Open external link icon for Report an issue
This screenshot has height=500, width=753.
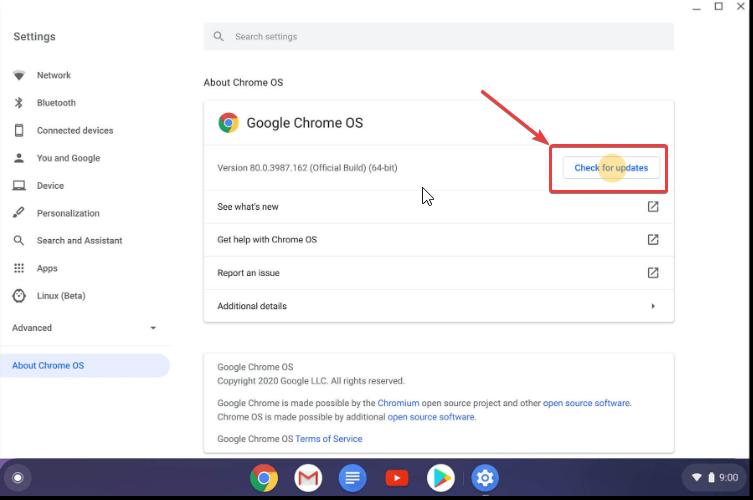coord(653,273)
